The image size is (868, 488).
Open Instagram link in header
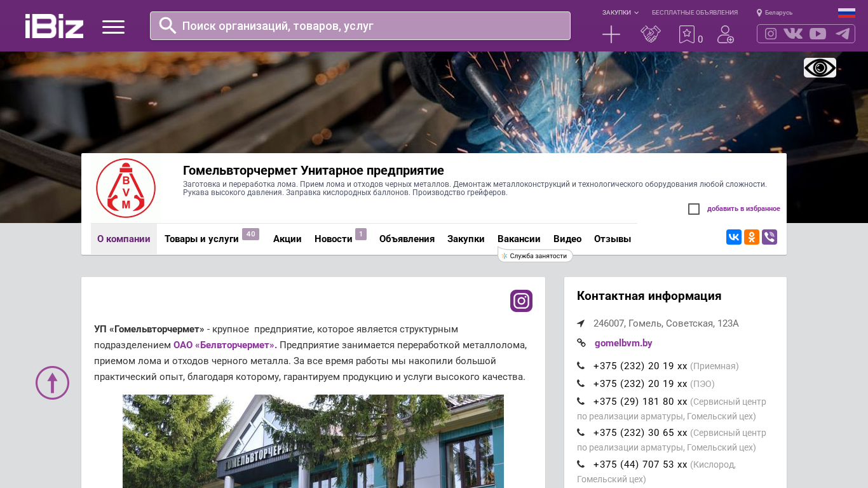(771, 34)
